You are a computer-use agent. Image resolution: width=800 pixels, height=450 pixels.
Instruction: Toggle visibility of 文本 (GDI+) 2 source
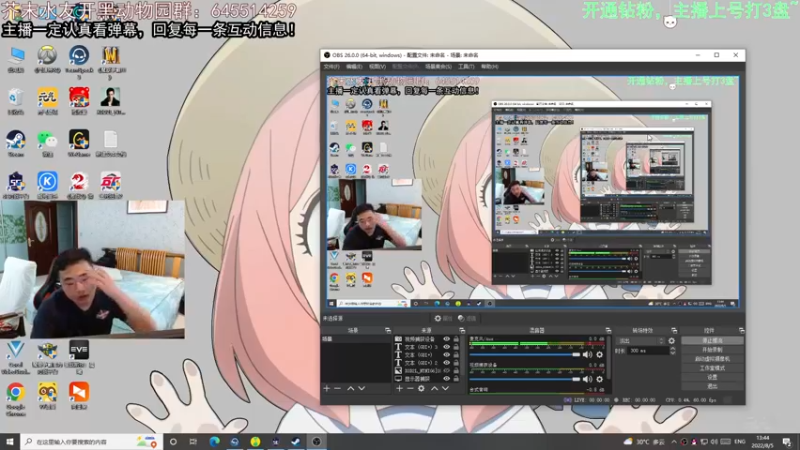pyautogui.click(x=446, y=363)
